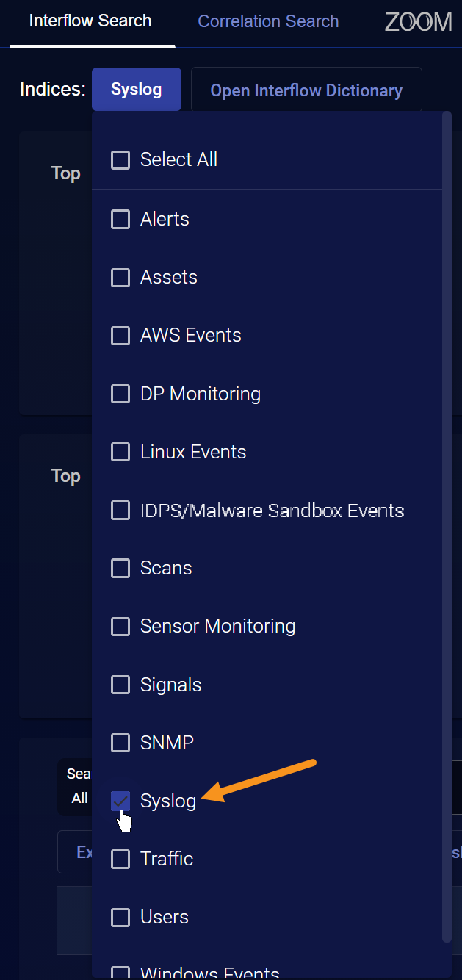
Task: Collapse the Syslog indices dropdown button
Action: pos(137,90)
